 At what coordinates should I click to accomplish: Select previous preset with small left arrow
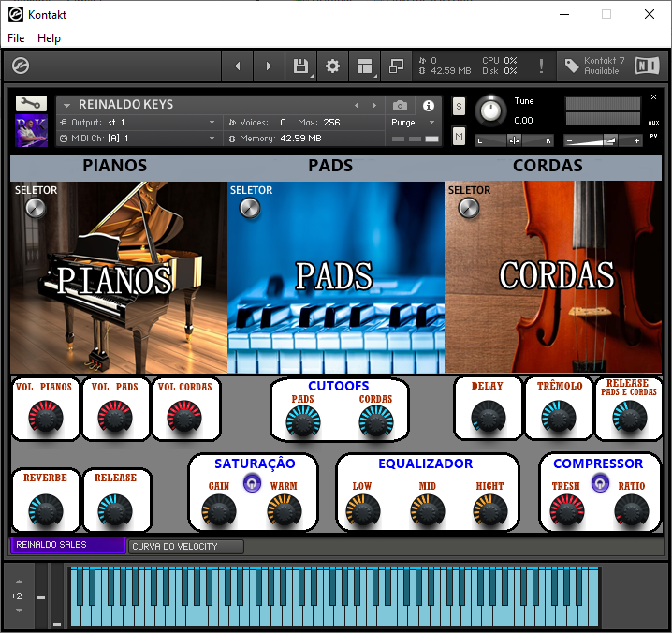pos(357,105)
